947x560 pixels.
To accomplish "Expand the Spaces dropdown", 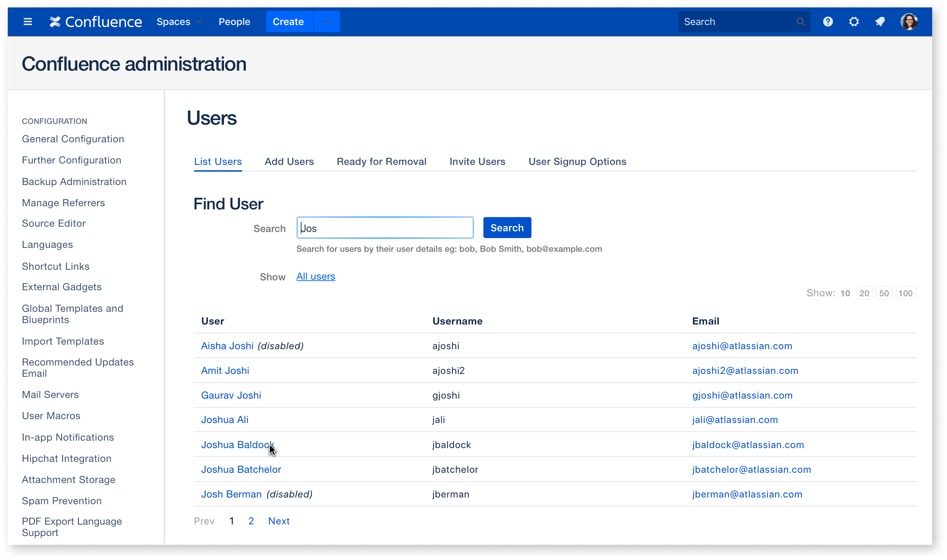I will click(x=179, y=22).
